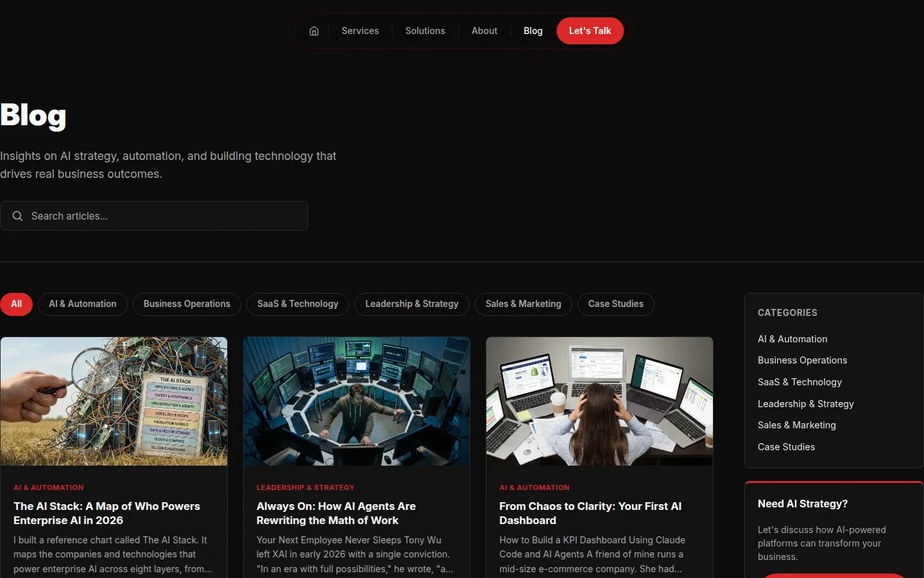Screen dimensions: 924x578
Task: Open the 'Always On' article about AI agents
Action: [x=336, y=513]
